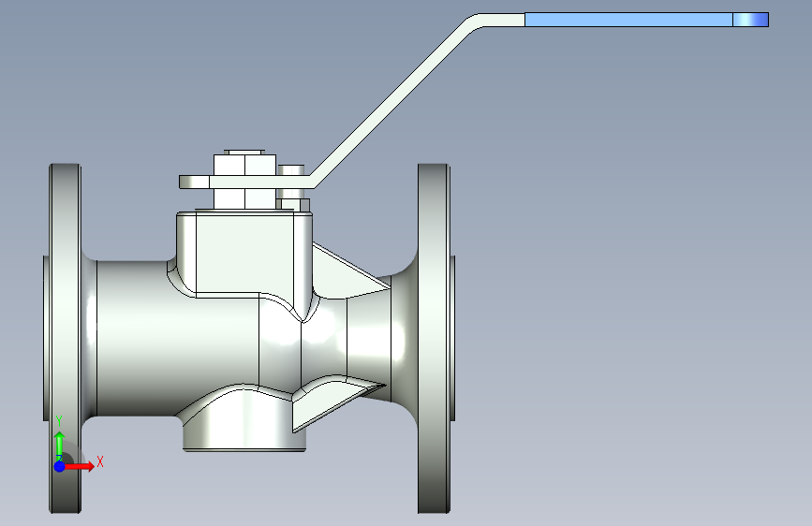Click the red X axis arrow of the triad
Screen dimensions: 812x526
81,466
